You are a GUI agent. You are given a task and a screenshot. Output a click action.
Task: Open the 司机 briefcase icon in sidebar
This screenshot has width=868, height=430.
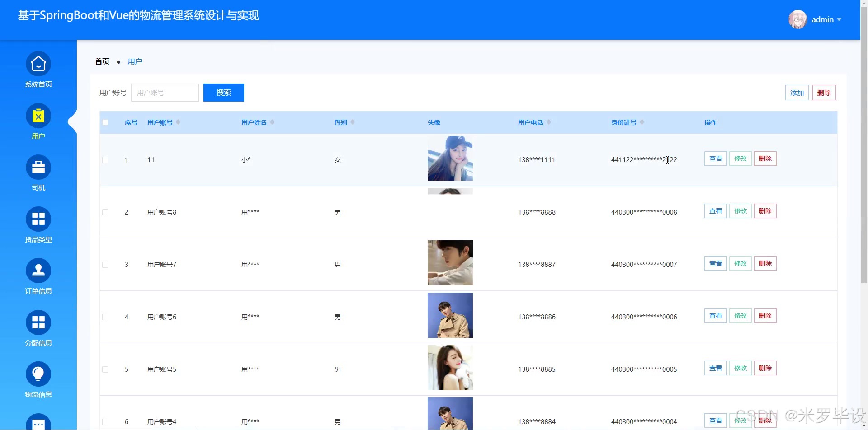pyautogui.click(x=38, y=168)
